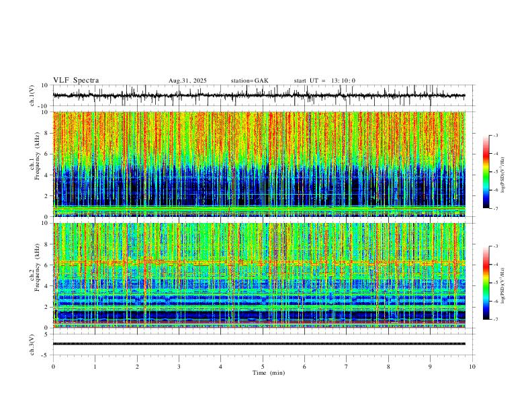The image size is (532, 411).
Task: Click the lower color bar "-7" tick label
Action: pos(495,319)
